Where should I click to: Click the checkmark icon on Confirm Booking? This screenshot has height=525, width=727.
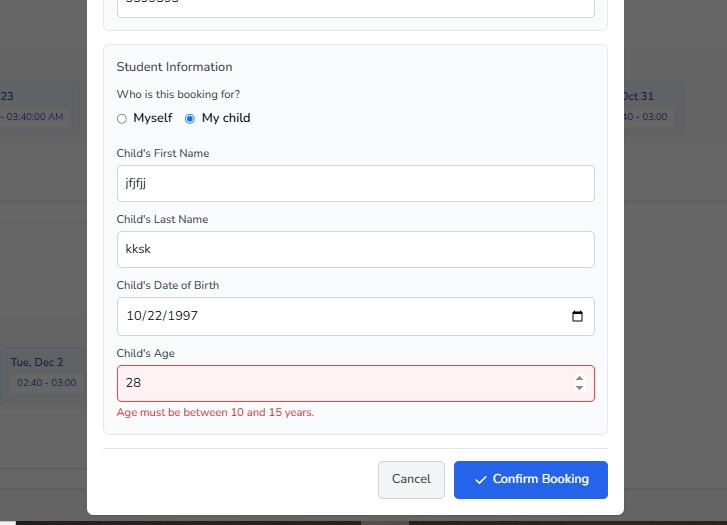[481, 480]
